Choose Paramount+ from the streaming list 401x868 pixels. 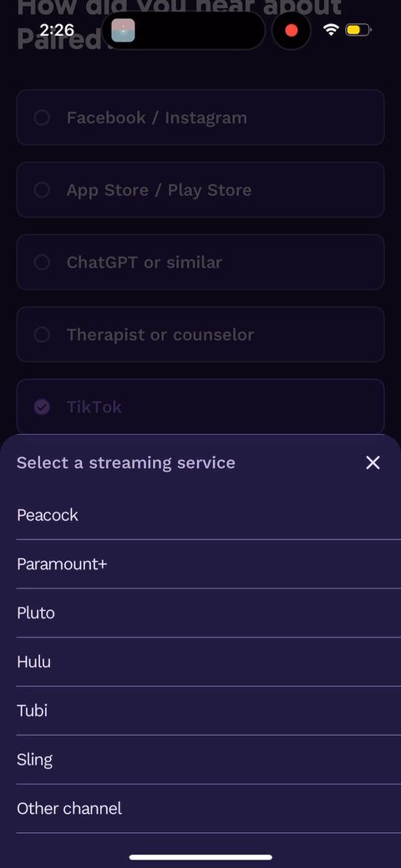pyautogui.click(x=209, y=564)
